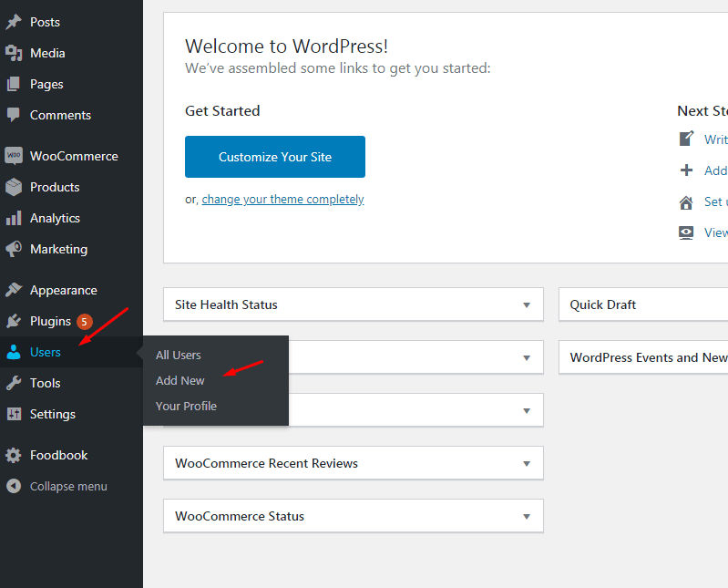The image size is (728, 588).
Task: Expand the Site Health Status panel arrow
Action: tap(526, 304)
